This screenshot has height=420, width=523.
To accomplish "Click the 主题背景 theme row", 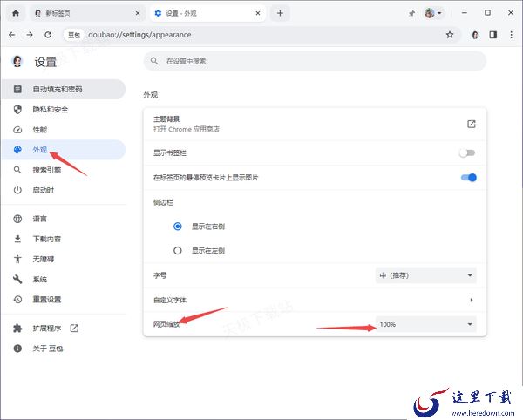I will pyautogui.click(x=315, y=124).
